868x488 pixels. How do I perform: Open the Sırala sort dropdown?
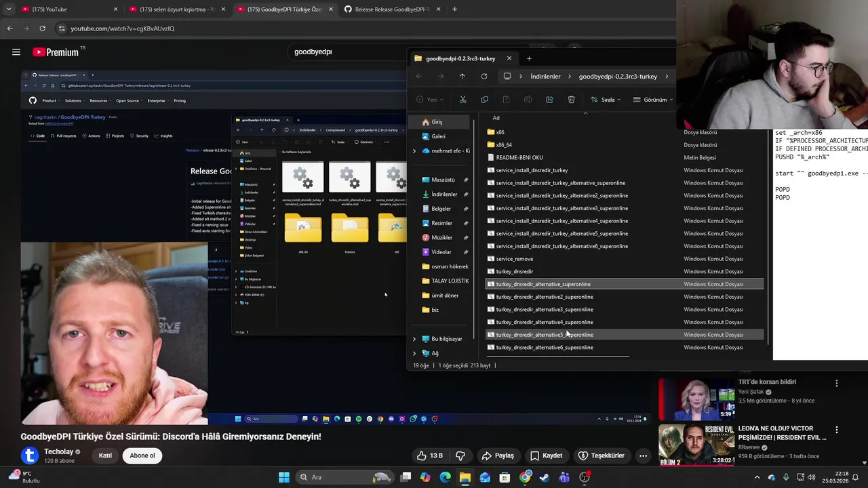coord(606,100)
